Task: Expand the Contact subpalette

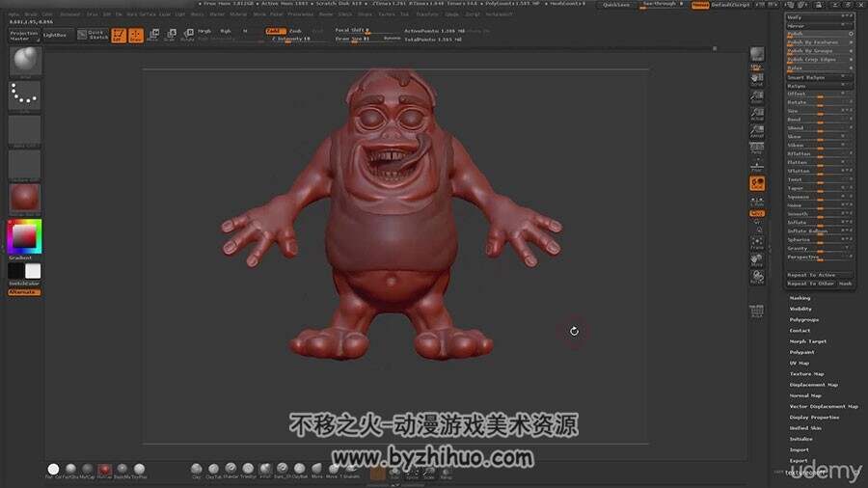Action: (800, 330)
